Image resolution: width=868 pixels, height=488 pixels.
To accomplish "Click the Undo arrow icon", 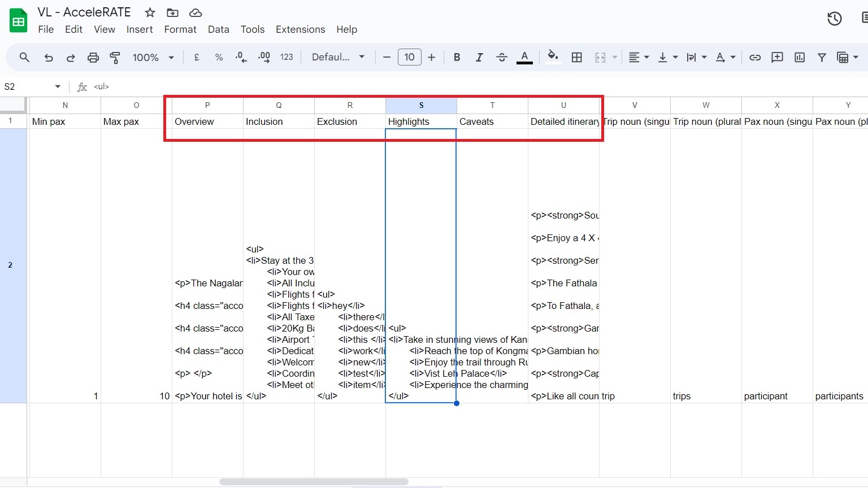I will click(x=49, y=58).
